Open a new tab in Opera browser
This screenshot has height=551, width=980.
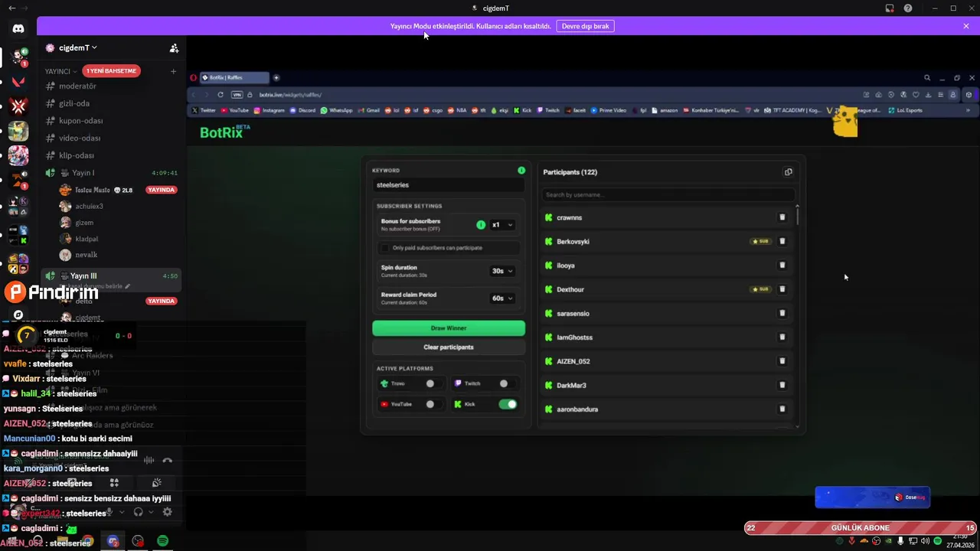(276, 77)
